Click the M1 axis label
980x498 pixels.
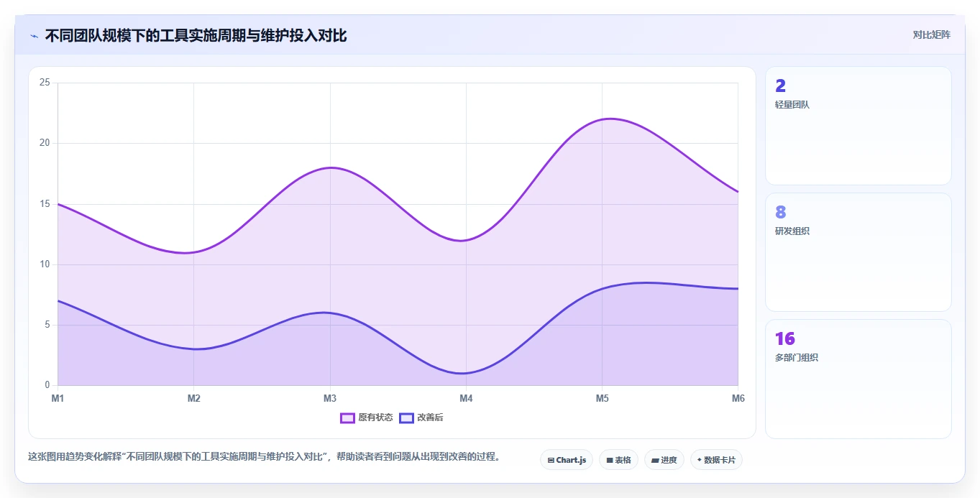pyautogui.click(x=58, y=398)
